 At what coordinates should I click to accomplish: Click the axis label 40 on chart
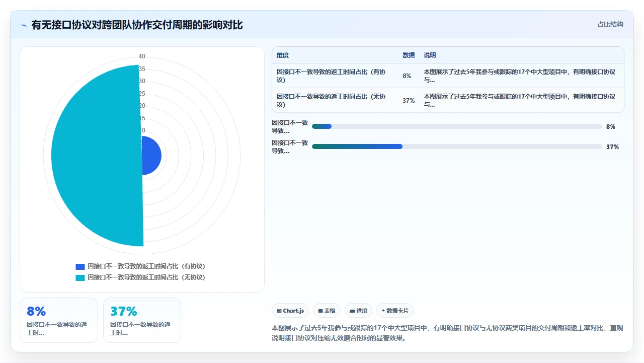tap(142, 56)
